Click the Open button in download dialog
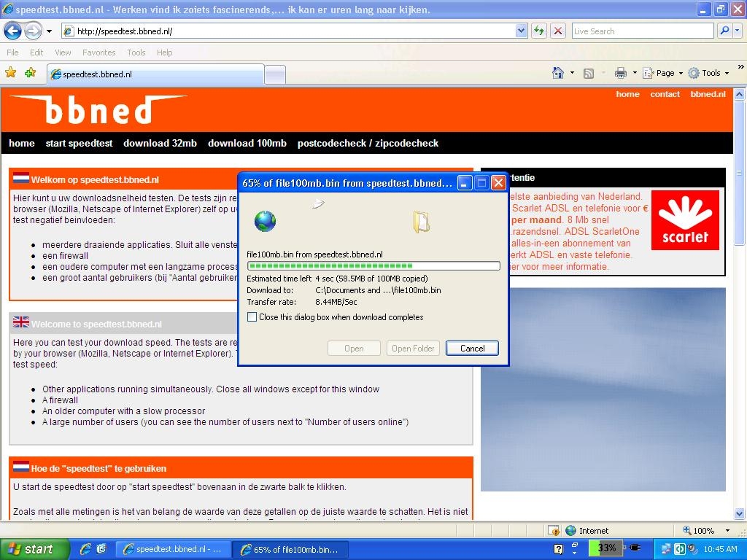The image size is (747, 560). [x=354, y=348]
